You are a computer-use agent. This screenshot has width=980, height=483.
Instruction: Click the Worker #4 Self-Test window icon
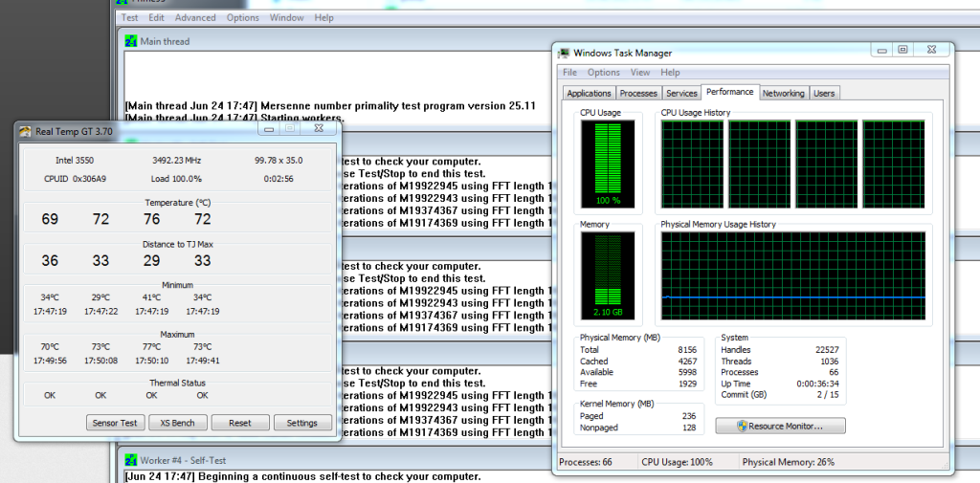pos(131,460)
